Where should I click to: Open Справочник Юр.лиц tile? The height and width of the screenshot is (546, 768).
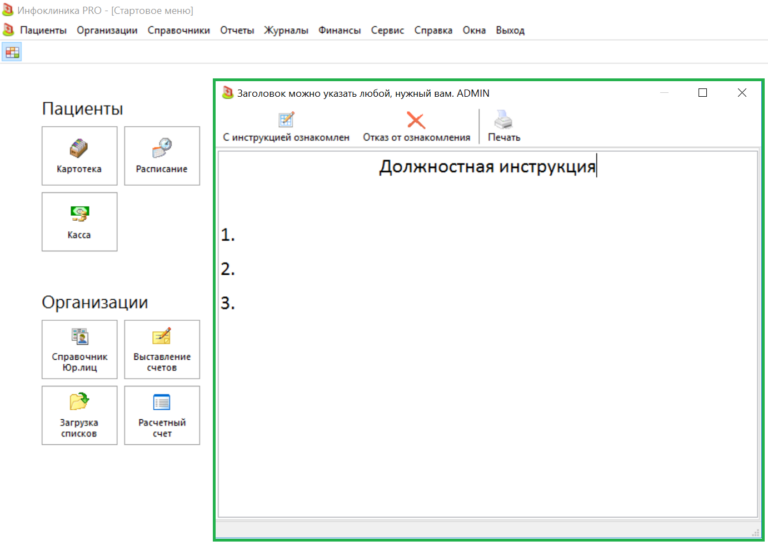79,349
